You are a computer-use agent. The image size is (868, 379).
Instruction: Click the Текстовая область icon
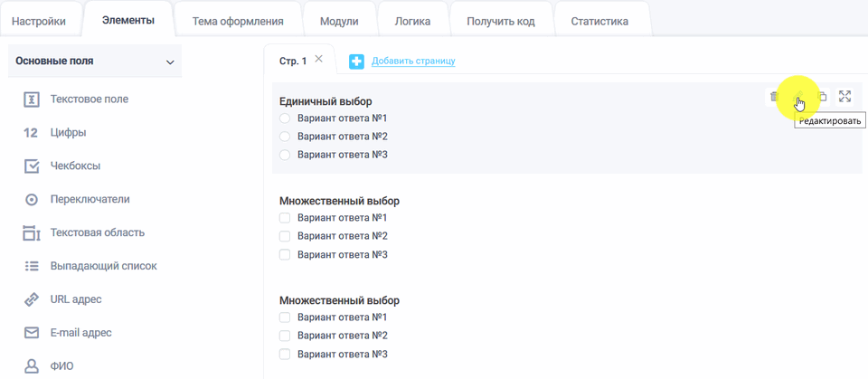point(32,232)
